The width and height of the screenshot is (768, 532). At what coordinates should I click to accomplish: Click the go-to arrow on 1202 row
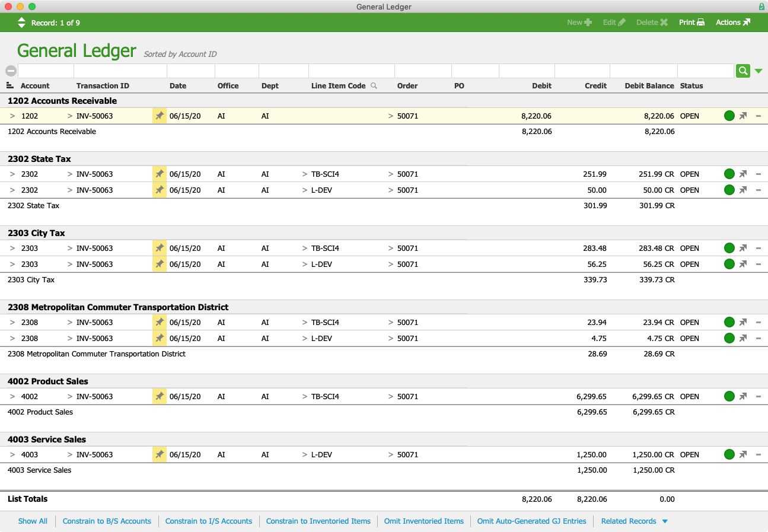point(743,116)
